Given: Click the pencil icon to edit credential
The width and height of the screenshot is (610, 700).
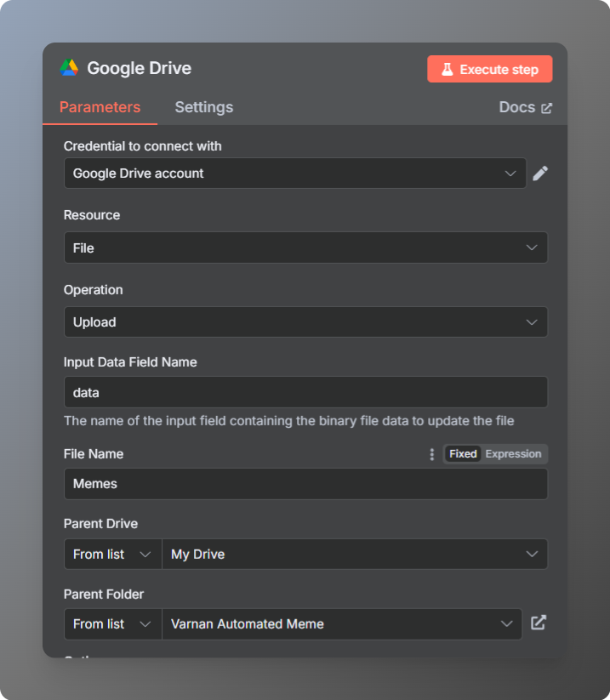Looking at the screenshot, I should 540,174.
